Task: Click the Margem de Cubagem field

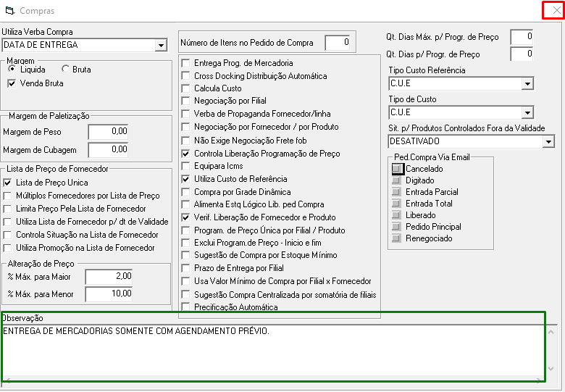Action: [108, 149]
